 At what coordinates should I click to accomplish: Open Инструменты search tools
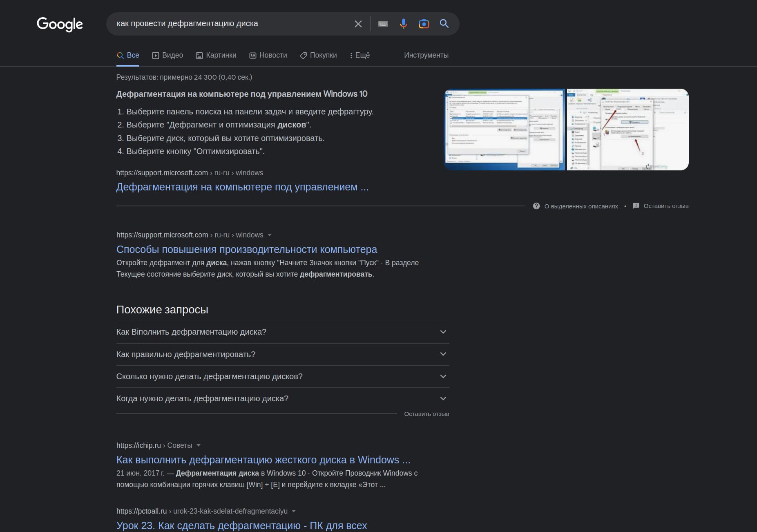[426, 55]
